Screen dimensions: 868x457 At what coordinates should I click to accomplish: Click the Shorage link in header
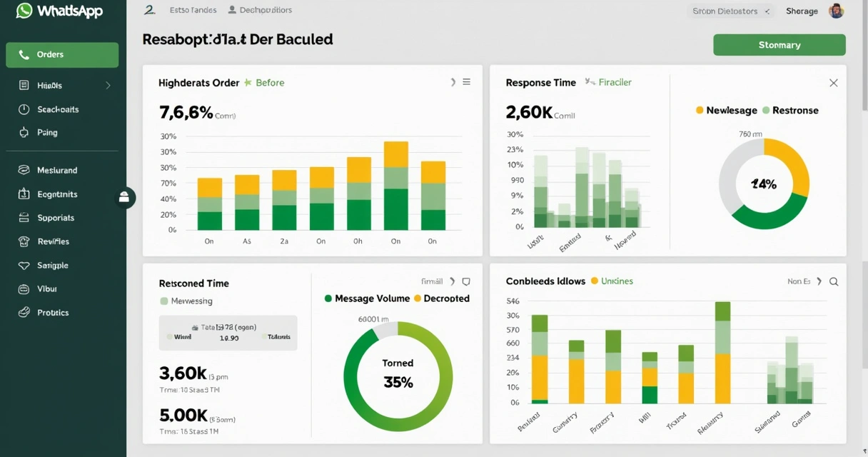point(802,11)
